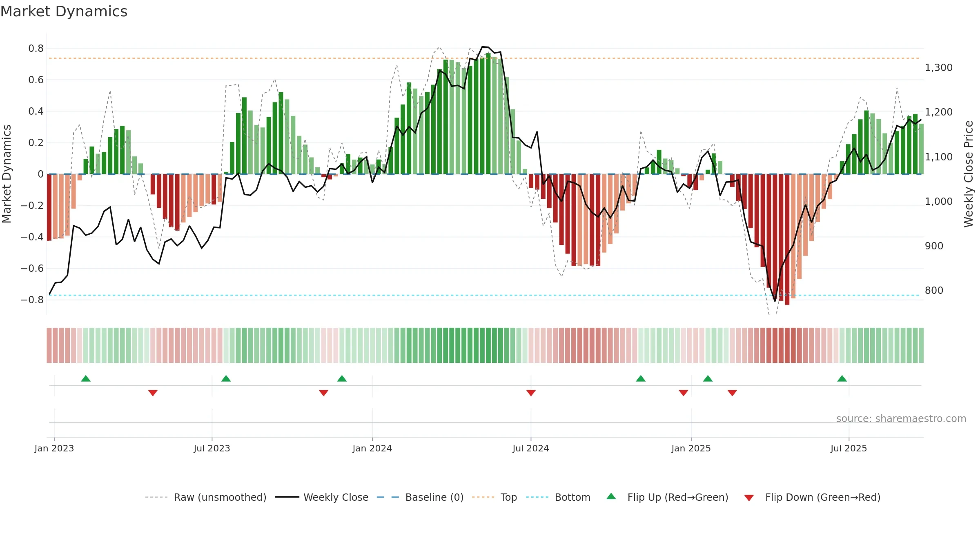
Task: Click the chart title Market Dynamics at top
Action: click(64, 11)
